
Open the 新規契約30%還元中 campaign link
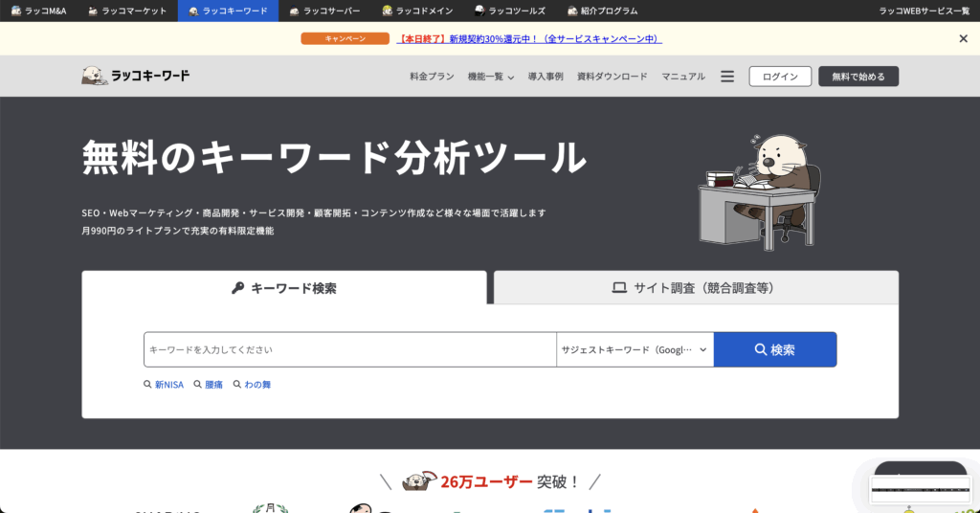point(529,38)
